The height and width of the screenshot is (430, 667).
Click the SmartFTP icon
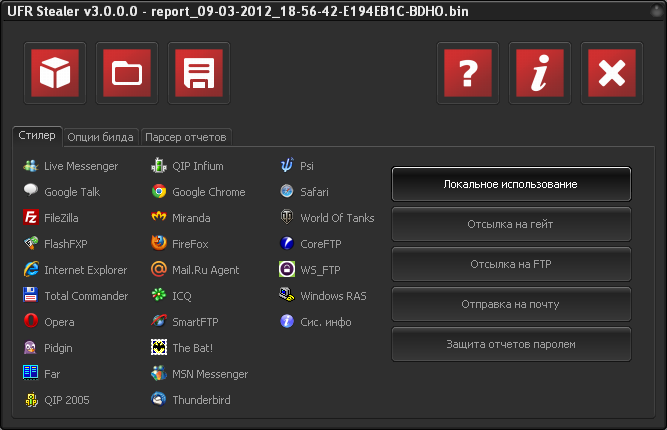coord(159,321)
